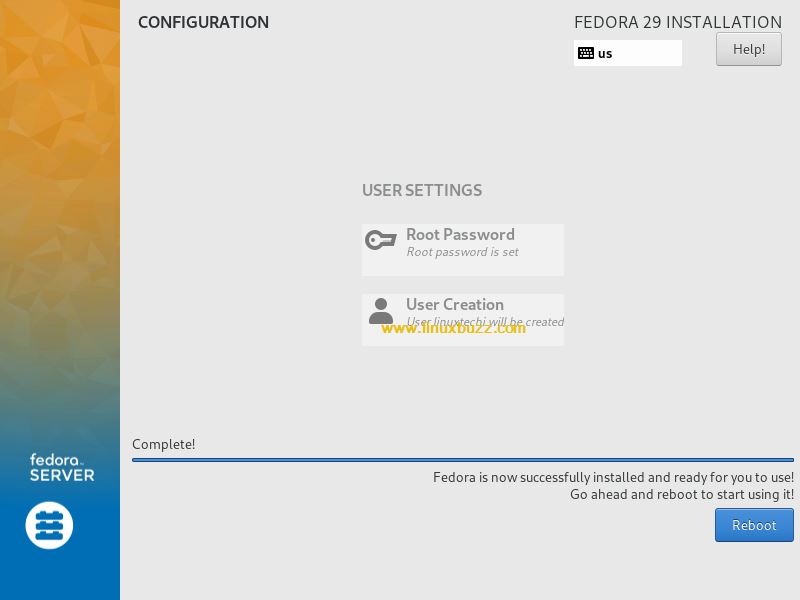
Task: Click the 'Root password is set' status text
Action: pos(462,252)
